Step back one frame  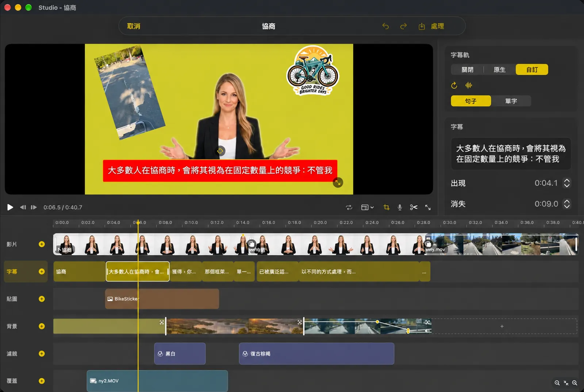click(x=23, y=207)
